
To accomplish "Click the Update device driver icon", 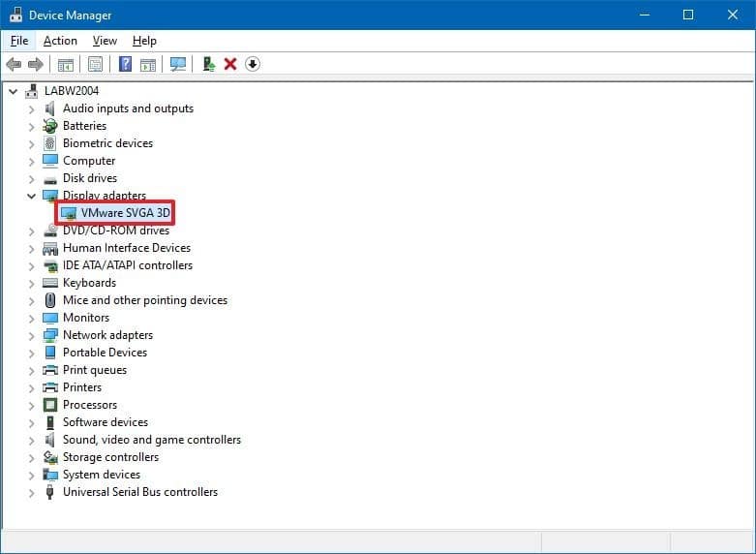I will tap(209, 64).
